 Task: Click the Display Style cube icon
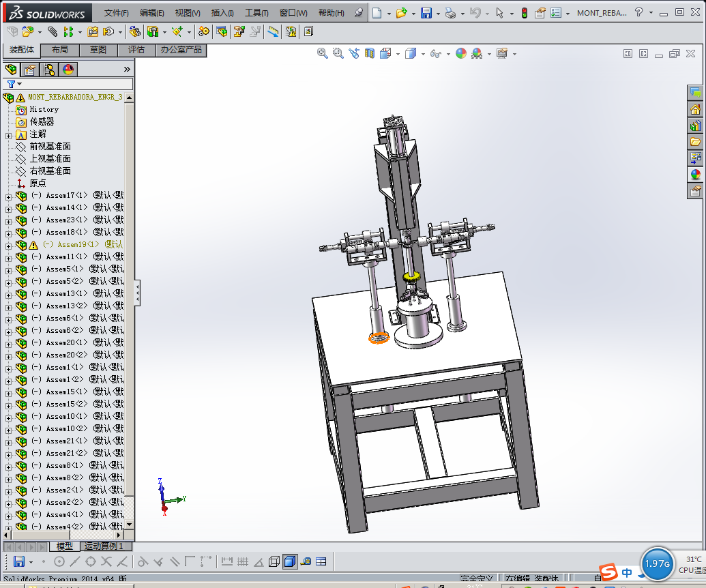[410, 53]
